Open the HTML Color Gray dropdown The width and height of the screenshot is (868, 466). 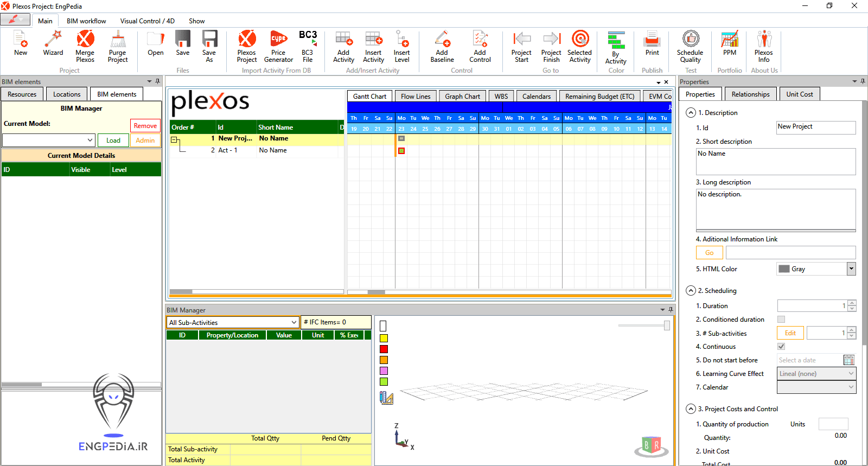pos(851,269)
